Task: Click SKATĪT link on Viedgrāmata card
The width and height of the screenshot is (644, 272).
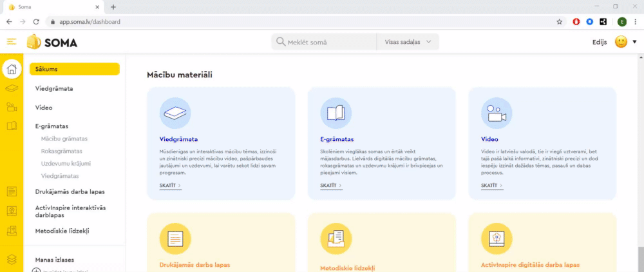Action: pyautogui.click(x=171, y=186)
